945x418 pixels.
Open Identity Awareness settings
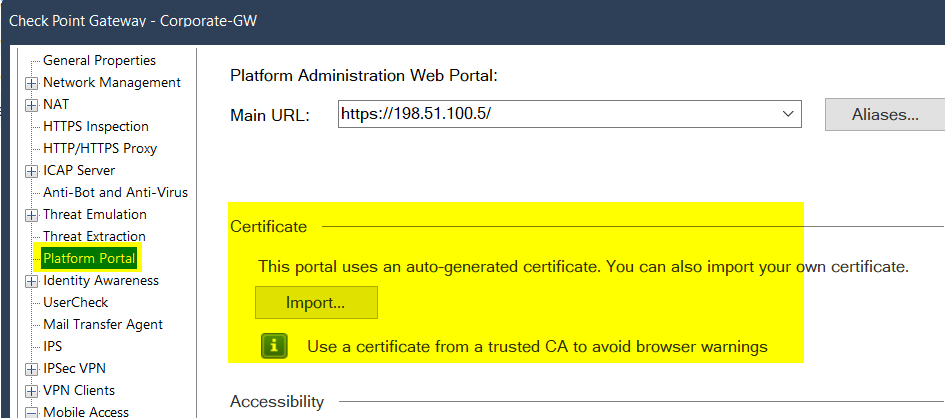point(101,281)
